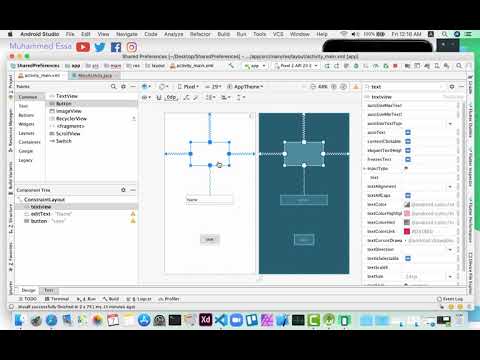
Task: Open the AppTheme dropdown
Action: click(245, 87)
